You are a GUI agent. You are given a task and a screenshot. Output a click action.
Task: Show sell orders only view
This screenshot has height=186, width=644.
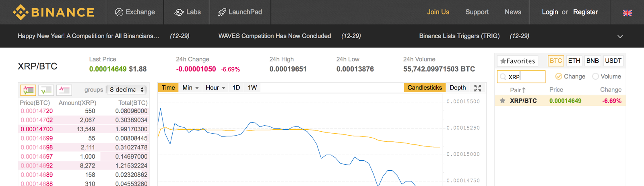[x=64, y=90]
